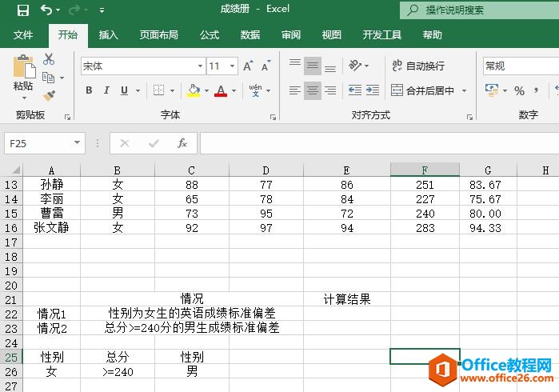Image resolution: width=559 pixels, height=392 pixels.
Task: Click the Cut scissors icon
Action: (50, 59)
